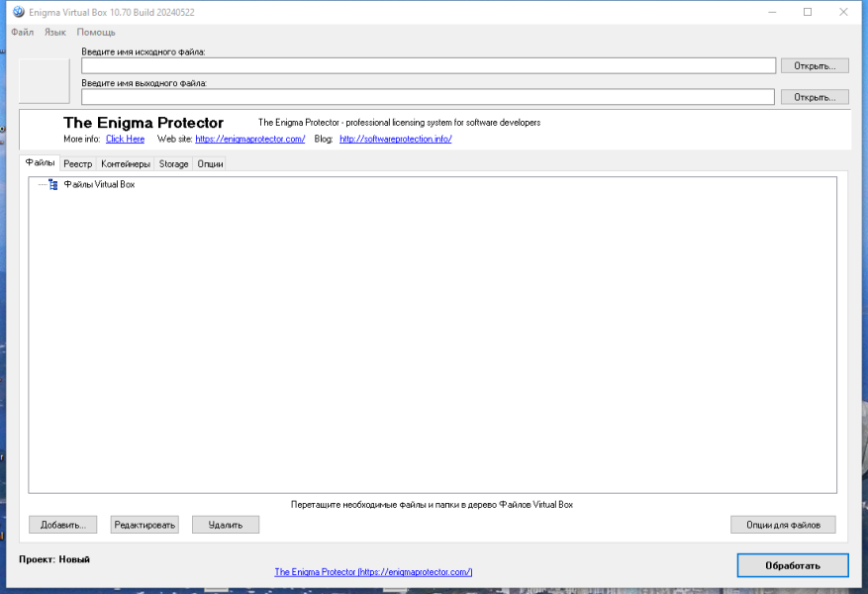Screen dimensions: 868x594
Task: Focus the выходного файла name input field
Action: (428, 97)
